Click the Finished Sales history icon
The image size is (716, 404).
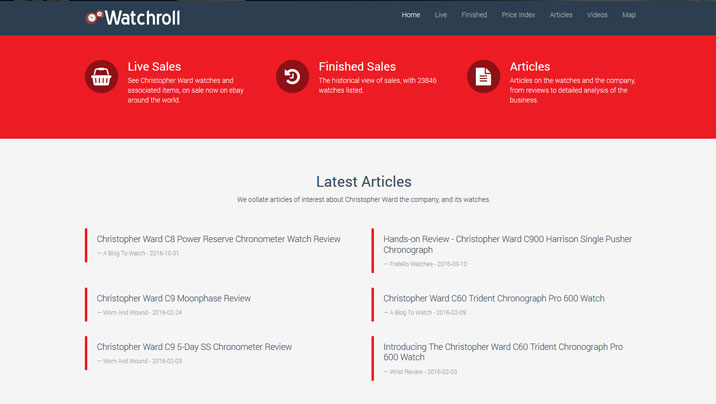293,77
